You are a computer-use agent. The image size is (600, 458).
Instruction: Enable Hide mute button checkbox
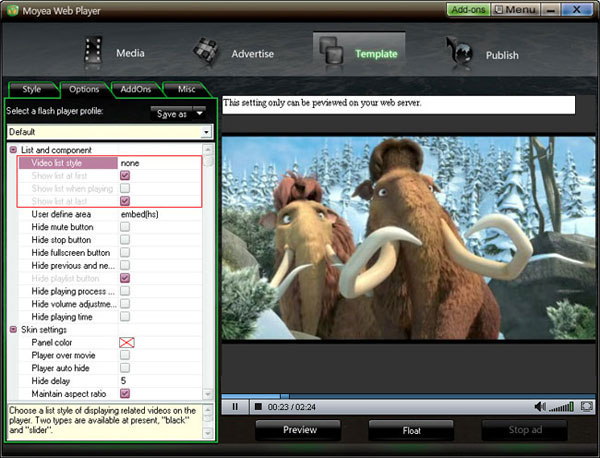pos(125,227)
